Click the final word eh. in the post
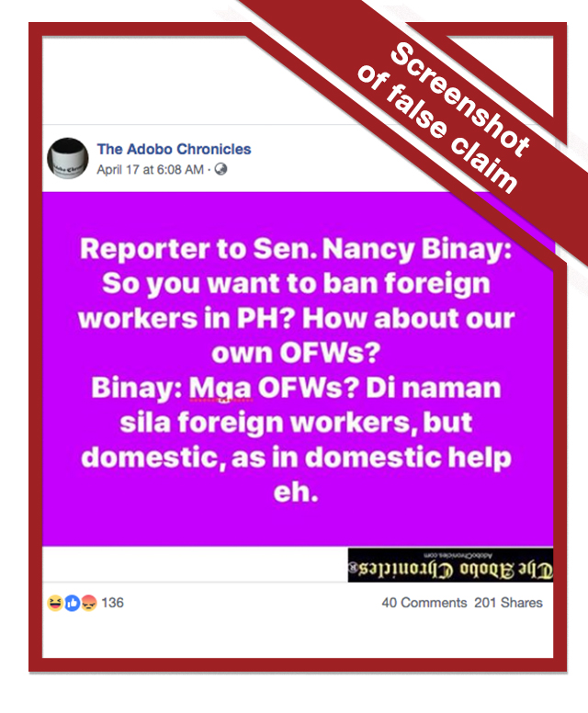Viewport: 588px width, 713px height. (296, 492)
